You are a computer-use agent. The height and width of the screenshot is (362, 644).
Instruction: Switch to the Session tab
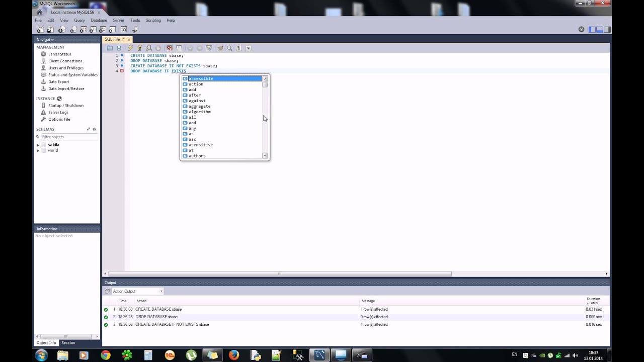tap(68, 343)
